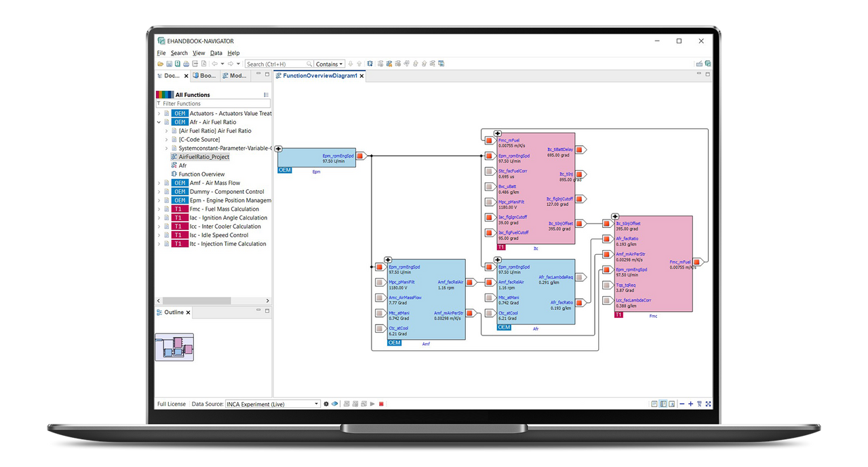
Task: Click the settings gear next to Data Source
Action: pyautogui.click(x=326, y=404)
